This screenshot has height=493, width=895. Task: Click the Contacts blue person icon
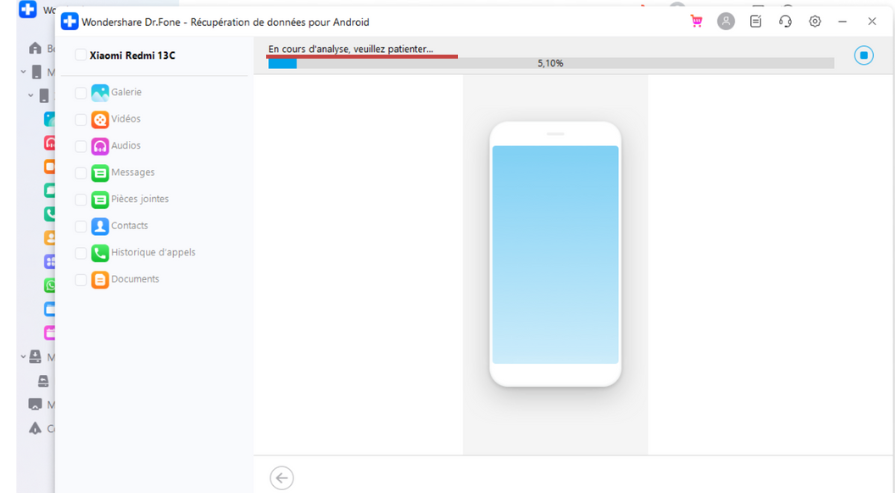tap(100, 226)
